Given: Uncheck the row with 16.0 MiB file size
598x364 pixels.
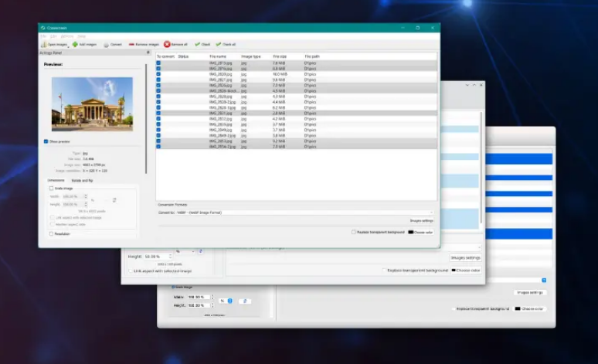Looking at the screenshot, I should coord(158,74).
